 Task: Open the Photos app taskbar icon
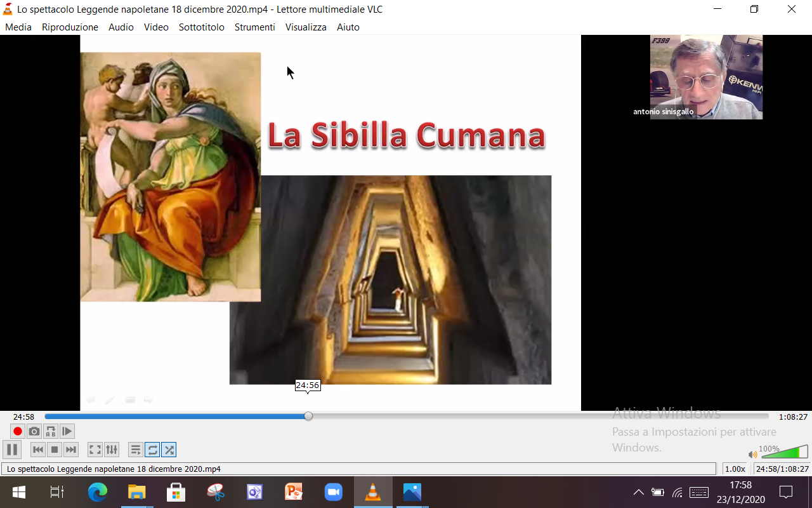click(412, 492)
